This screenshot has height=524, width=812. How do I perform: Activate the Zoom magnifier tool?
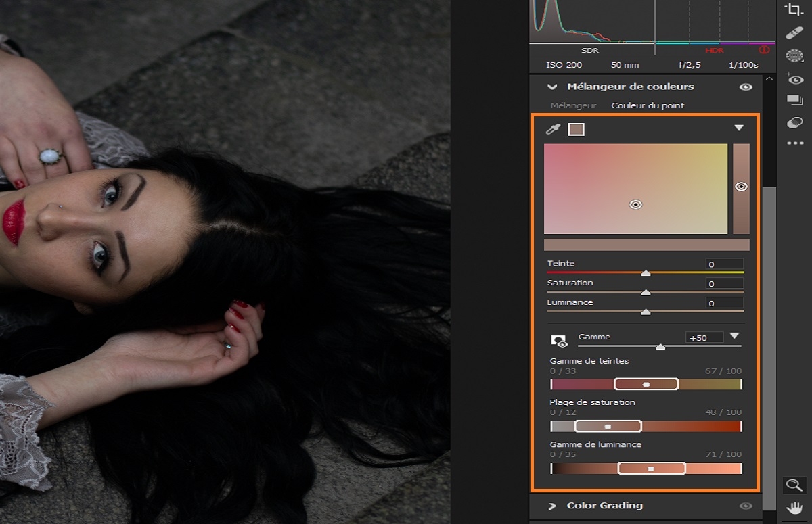coord(794,485)
